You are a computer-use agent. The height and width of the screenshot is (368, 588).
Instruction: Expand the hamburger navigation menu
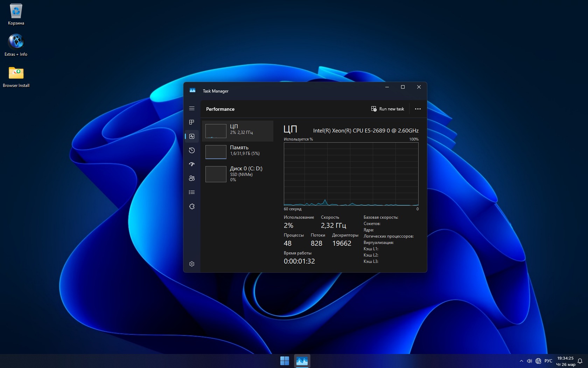pyautogui.click(x=191, y=109)
